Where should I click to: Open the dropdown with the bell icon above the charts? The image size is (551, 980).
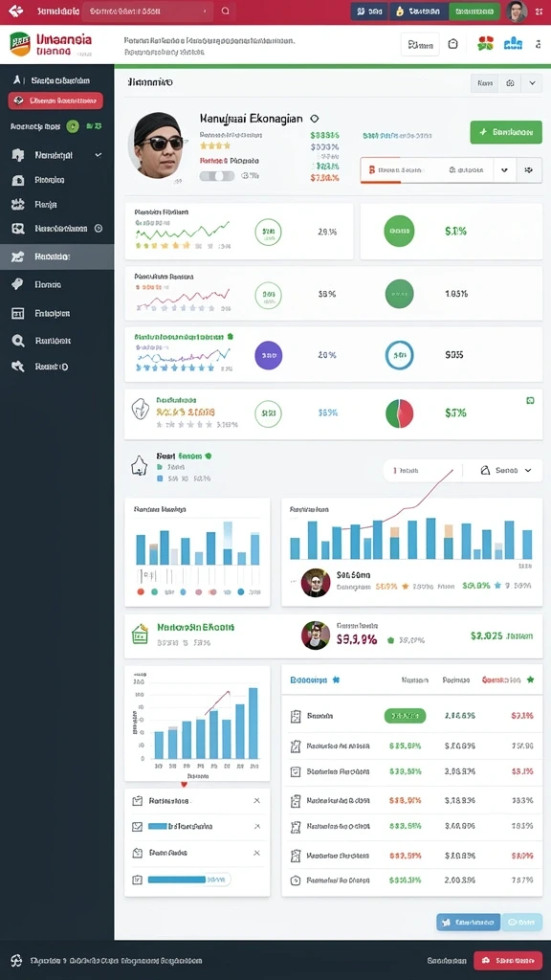tap(506, 471)
